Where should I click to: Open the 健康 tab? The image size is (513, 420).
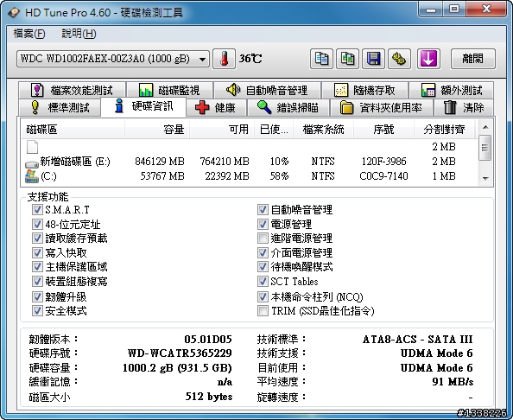(216, 107)
